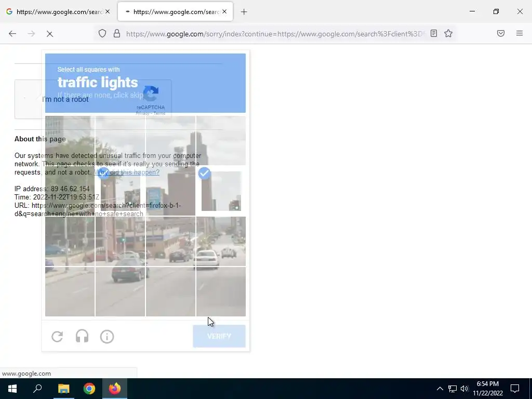Show hidden system tray icons
532x399 pixels.
440,389
